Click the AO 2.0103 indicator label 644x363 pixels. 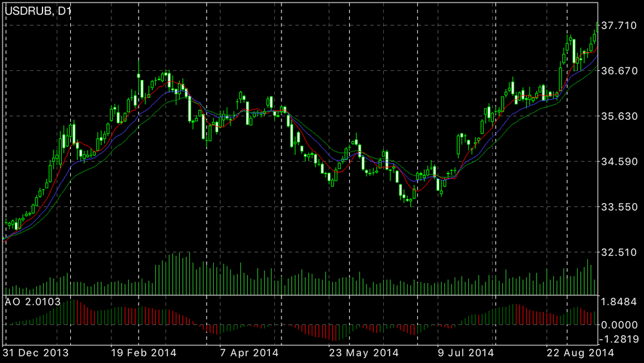click(x=32, y=302)
